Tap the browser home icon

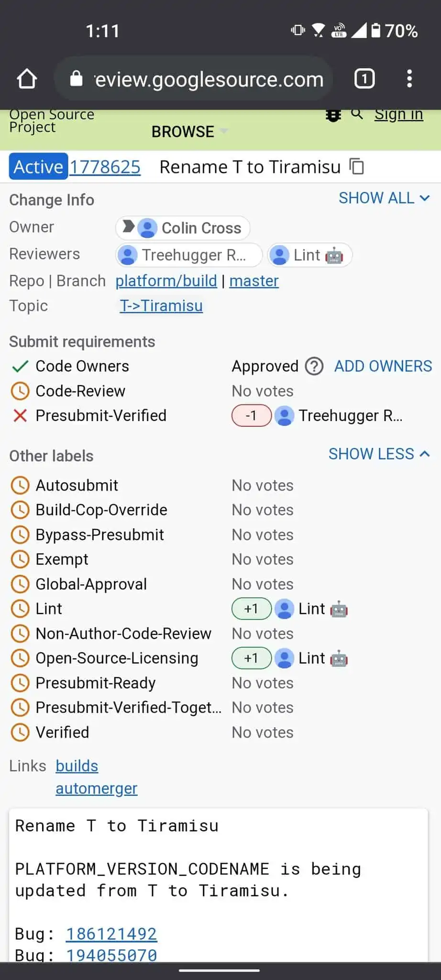(x=27, y=79)
